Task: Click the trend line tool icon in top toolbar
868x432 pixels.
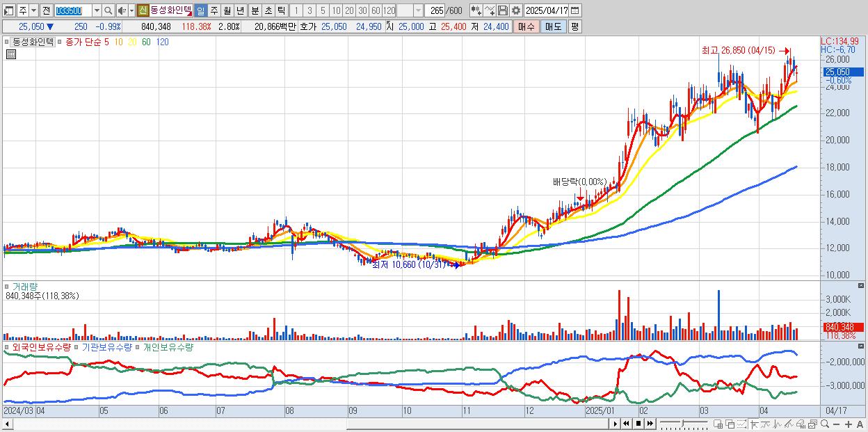Action: tap(490, 10)
